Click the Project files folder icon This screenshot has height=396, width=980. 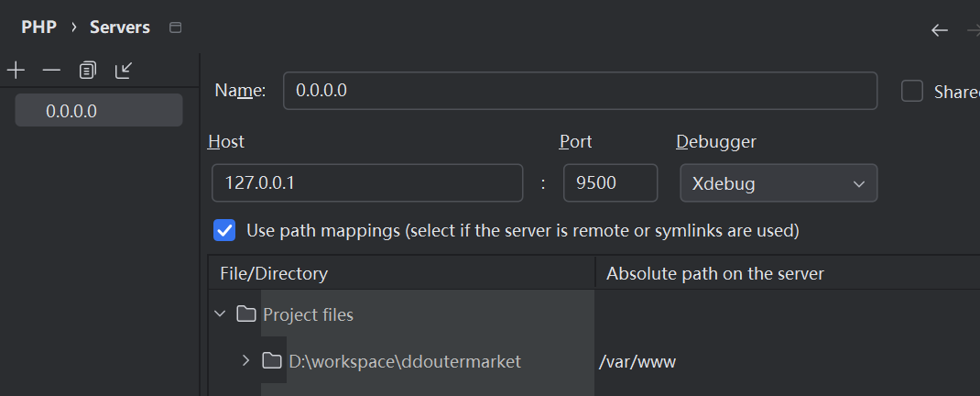tap(246, 313)
